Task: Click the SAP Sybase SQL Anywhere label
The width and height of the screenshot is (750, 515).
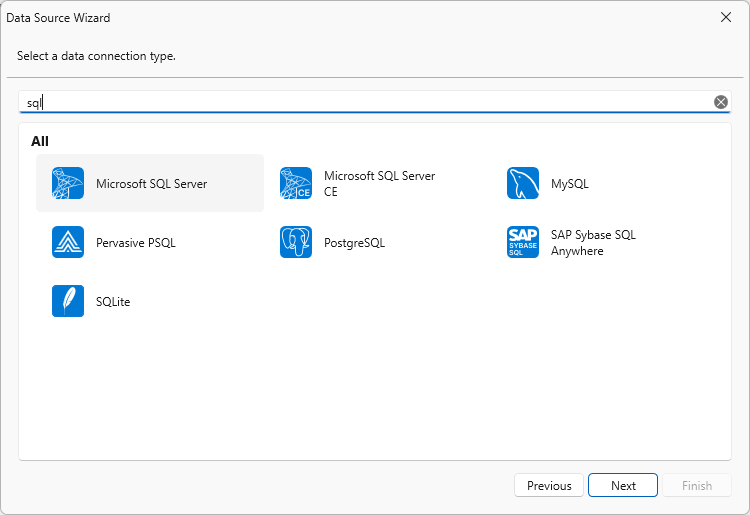Action: 593,243
